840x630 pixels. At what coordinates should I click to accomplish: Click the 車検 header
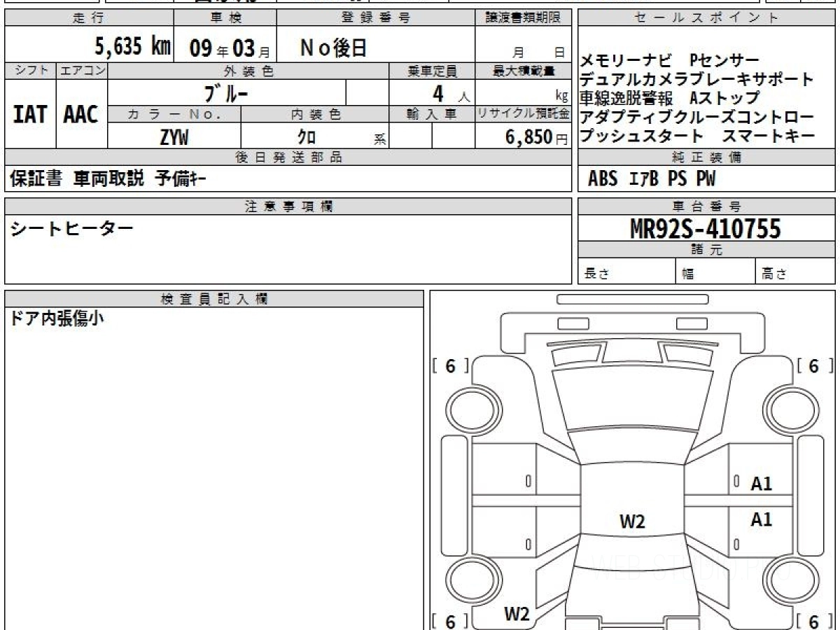(225, 18)
